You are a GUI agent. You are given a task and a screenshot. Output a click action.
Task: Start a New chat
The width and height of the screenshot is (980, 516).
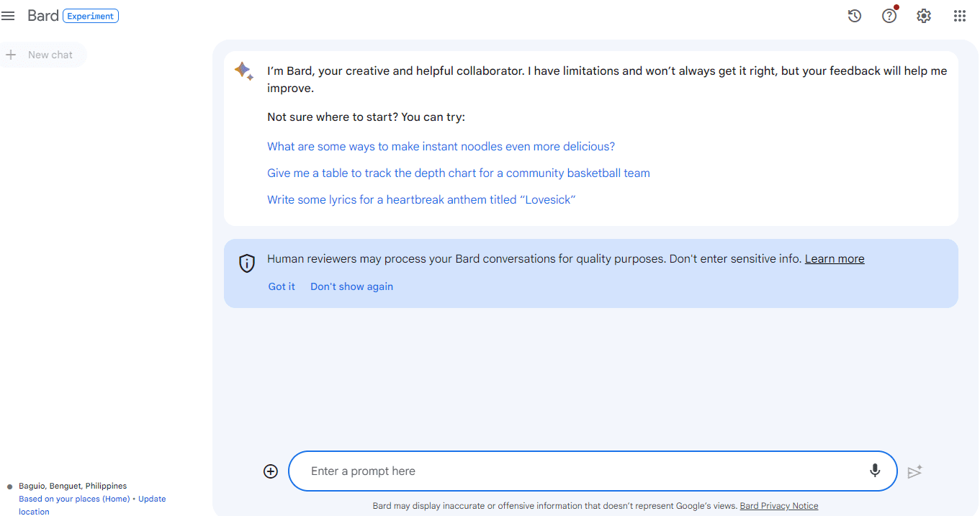42,55
